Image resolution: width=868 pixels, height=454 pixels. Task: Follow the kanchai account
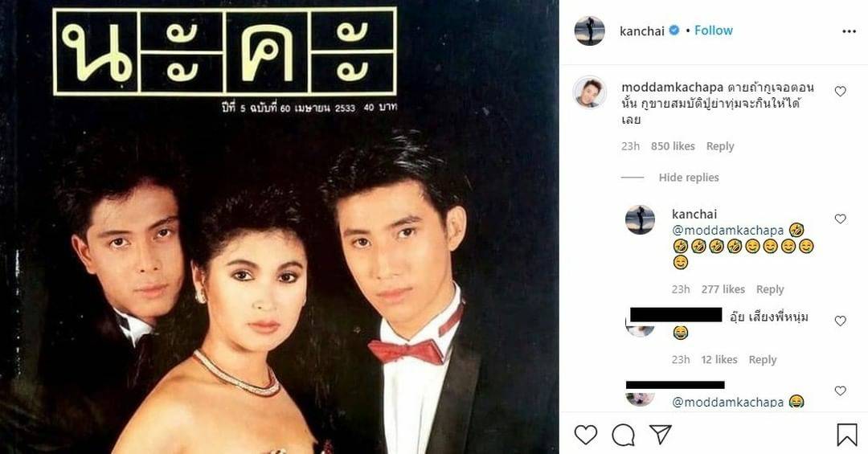coord(714,31)
